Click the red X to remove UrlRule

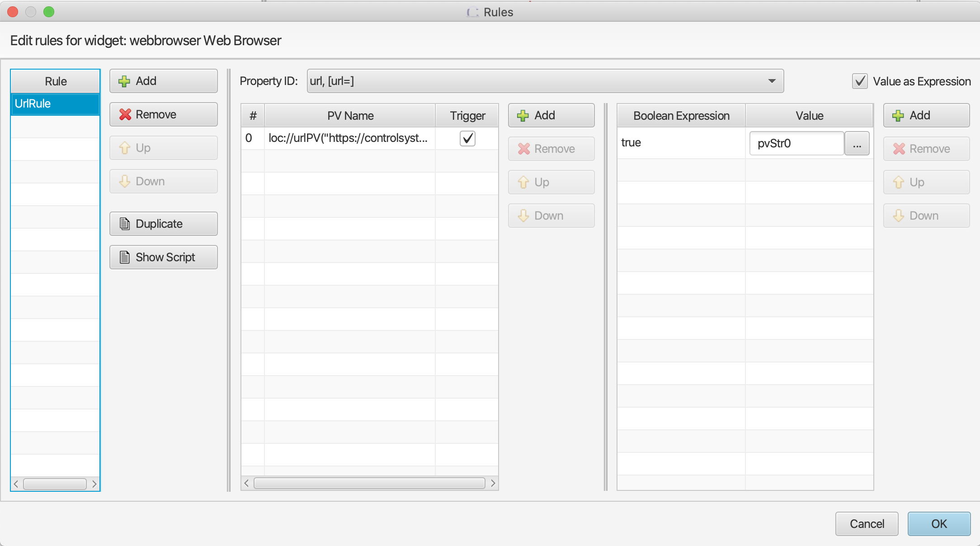coord(125,115)
